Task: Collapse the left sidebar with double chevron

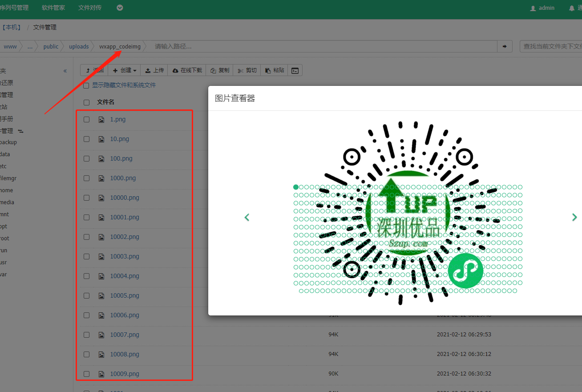Action: (65, 71)
